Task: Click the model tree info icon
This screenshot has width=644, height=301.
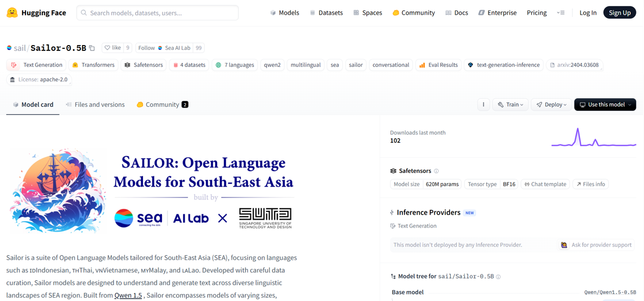Action: [498, 277]
